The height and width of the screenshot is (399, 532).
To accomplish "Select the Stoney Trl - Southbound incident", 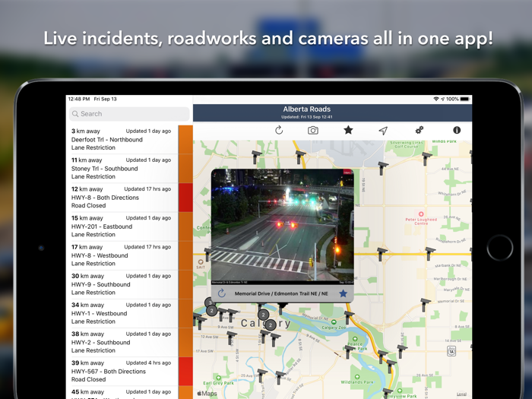I will [129, 168].
